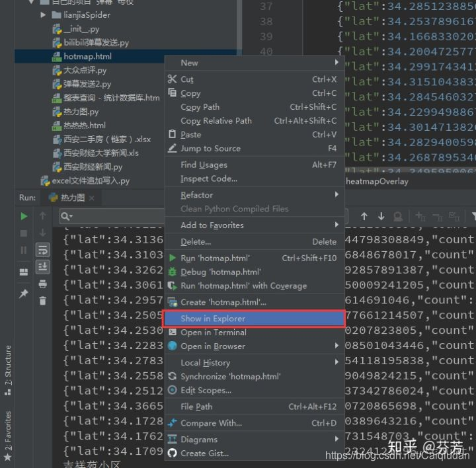Choose Create 'hotmap.html'... entry
This screenshot has height=468, width=476.
[x=255, y=302]
